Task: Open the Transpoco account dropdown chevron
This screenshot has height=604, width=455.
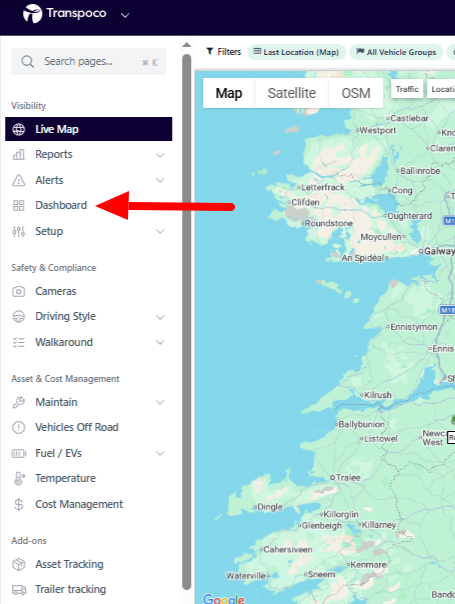Action: (x=125, y=15)
